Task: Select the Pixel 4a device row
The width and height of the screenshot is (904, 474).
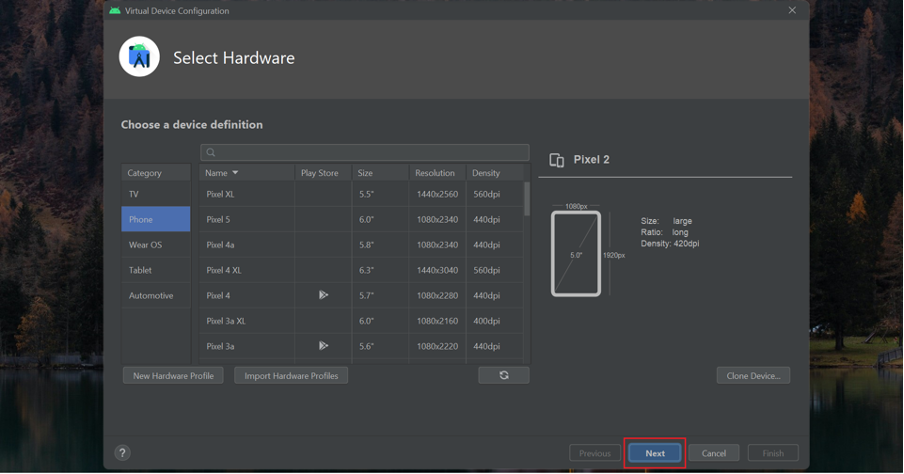Action: point(361,244)
